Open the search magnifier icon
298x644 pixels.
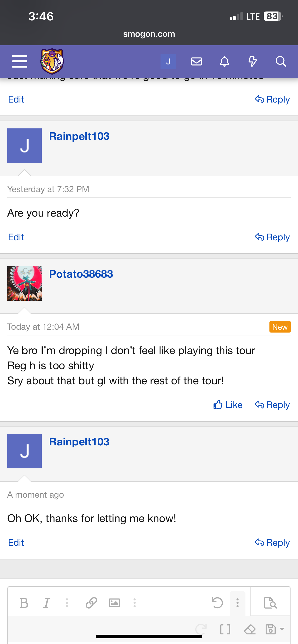pos(281,62)
